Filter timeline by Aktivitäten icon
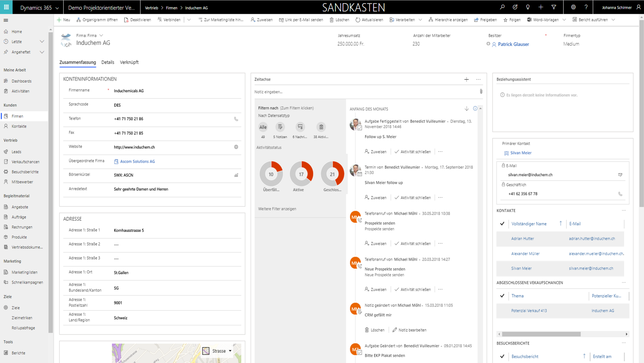 tap(321, 127)
